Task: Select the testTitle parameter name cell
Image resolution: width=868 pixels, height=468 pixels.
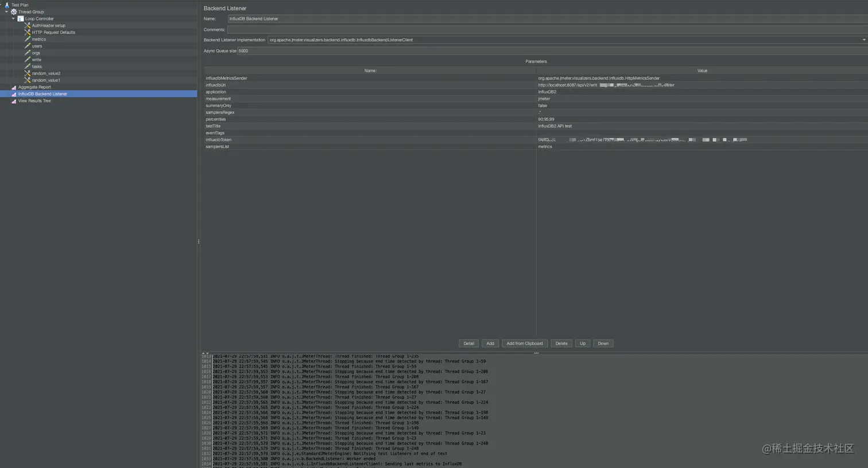Action: (370, 126)
